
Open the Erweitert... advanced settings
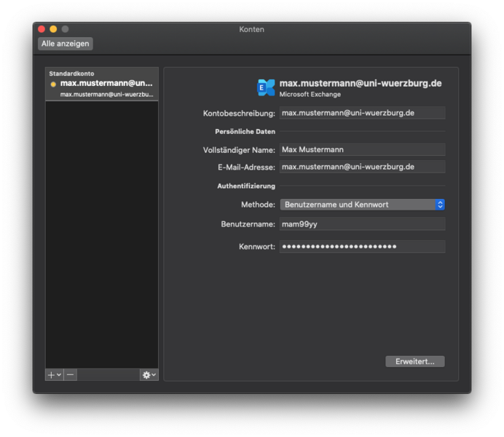(414, 361)
